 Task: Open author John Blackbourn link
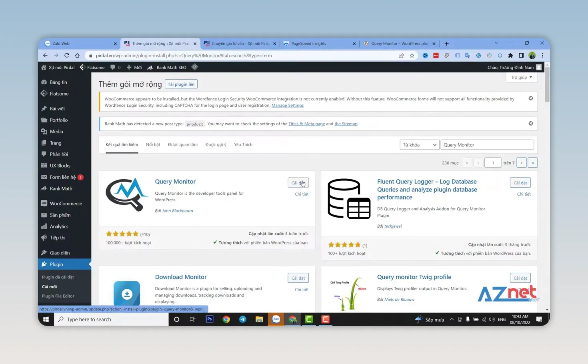[177, 211]
